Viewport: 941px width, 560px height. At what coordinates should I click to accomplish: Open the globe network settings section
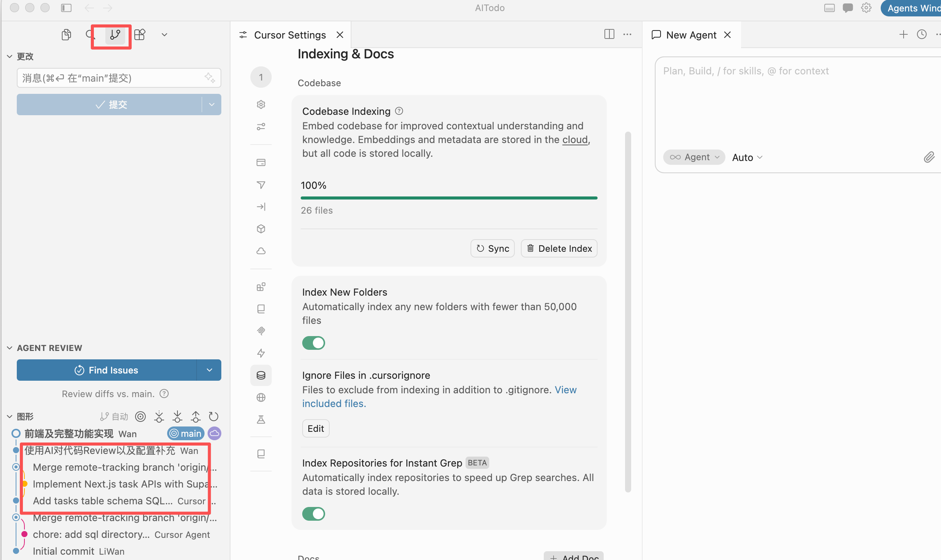click(x=261, y=397)
